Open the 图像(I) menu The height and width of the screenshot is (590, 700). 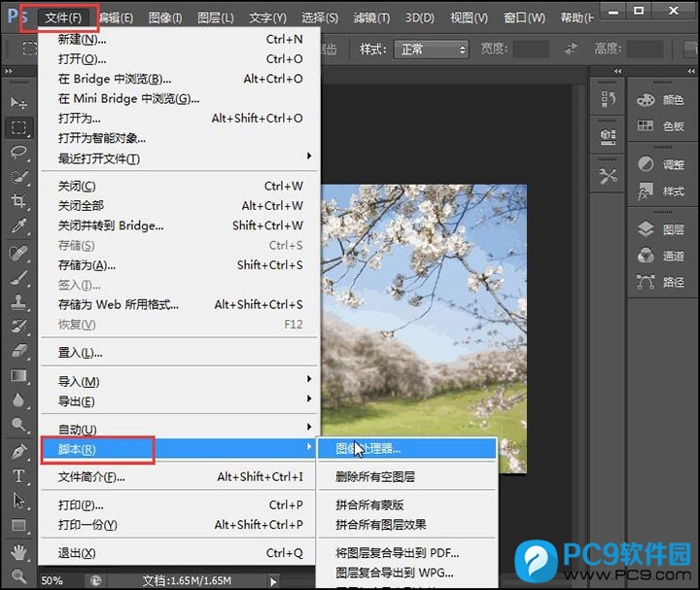165,17
